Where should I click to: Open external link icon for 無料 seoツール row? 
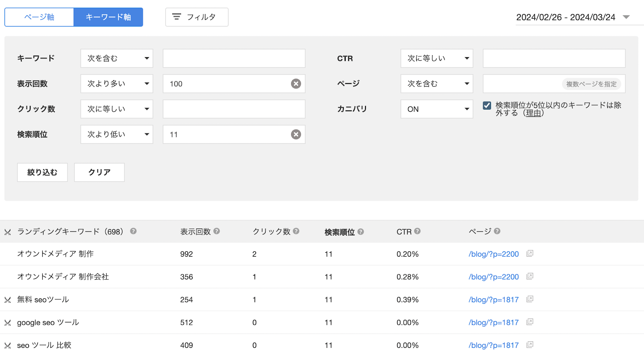(x=530, y=299)
